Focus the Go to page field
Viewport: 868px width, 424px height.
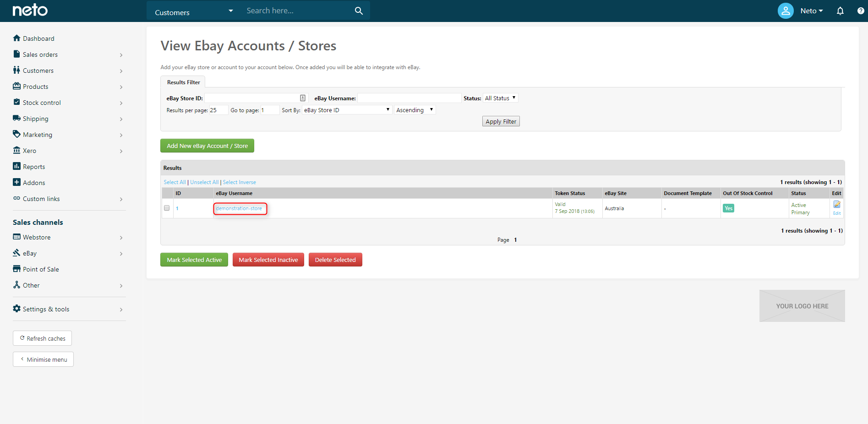click(x=270, y=110)
